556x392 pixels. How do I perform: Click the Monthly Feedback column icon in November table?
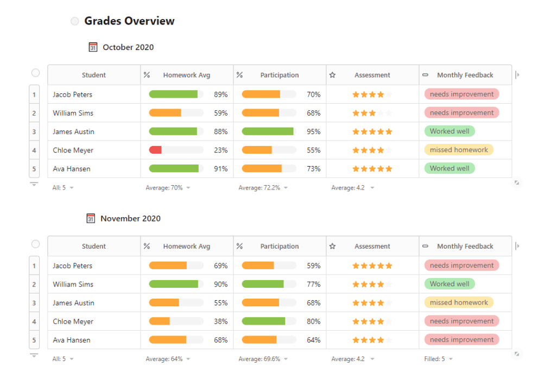[425, 246]
